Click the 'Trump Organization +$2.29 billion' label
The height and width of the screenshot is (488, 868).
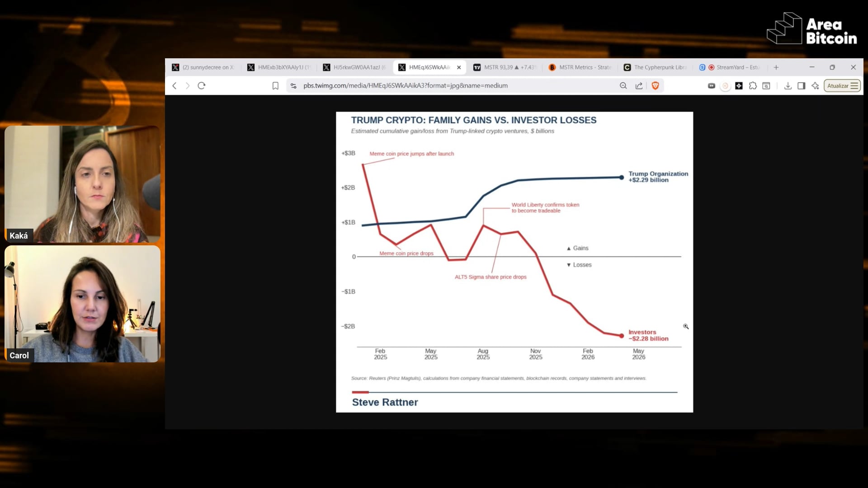[x=658, y=177]
